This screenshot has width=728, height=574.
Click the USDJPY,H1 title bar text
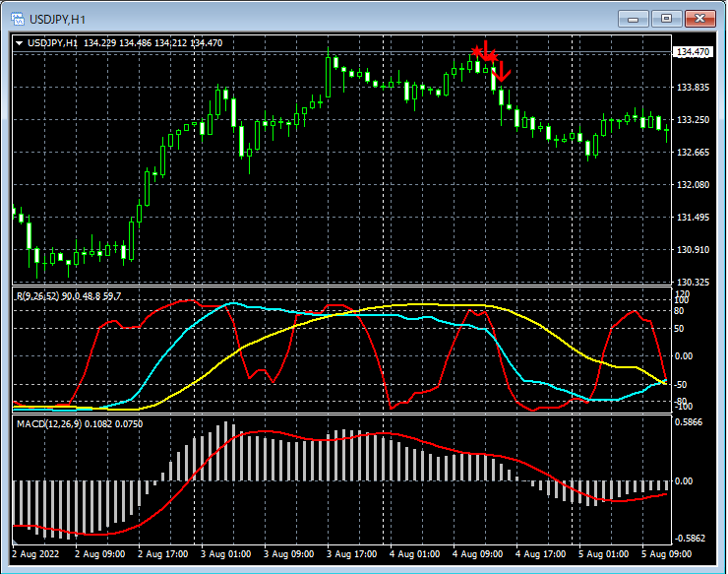tap(56, 19)
